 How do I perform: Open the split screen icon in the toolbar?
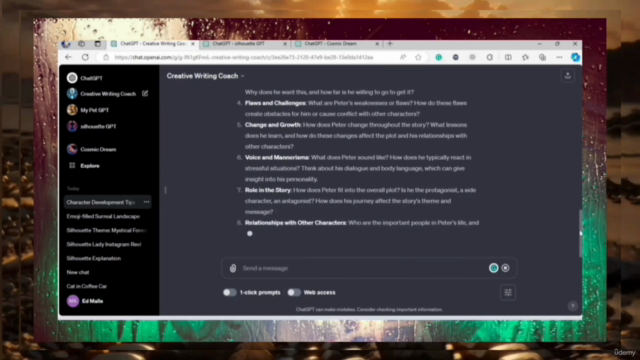(508, 58)
